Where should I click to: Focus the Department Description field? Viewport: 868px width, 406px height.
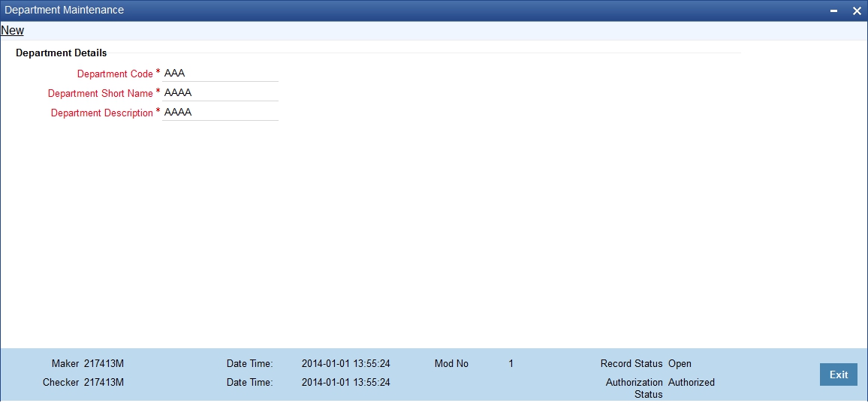pos(220,113)
